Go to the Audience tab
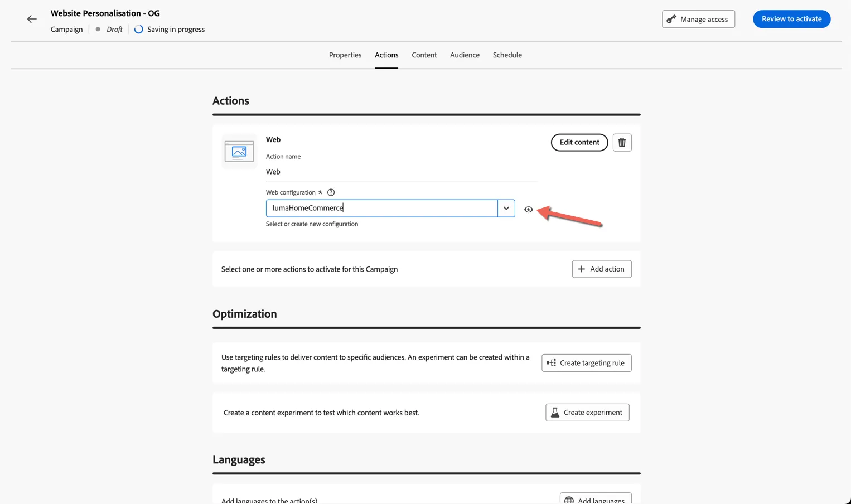Image resolution: width=851 pixels, height=504 pixels. pyautogui.click(x=465, y=55)
